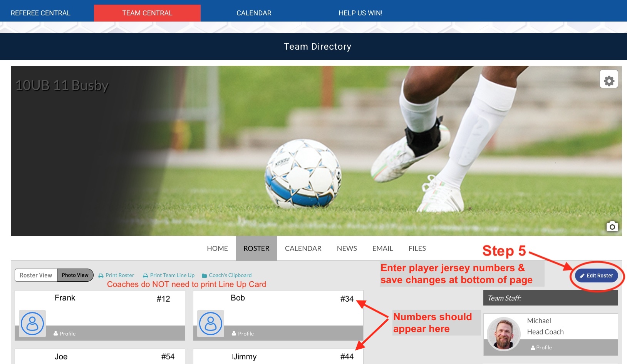Screen dimensions: 627x364
Task: Click the camera icon on banner photo
Action: (612, 227)
